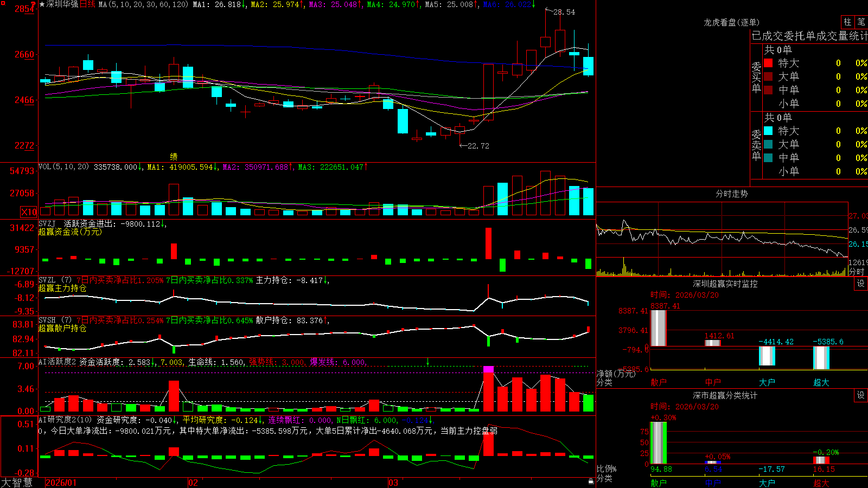The width and height of the screenshot is (868, 488).
Task: Click the 小单 row in 委买单
Action: [x=815, y=104]
